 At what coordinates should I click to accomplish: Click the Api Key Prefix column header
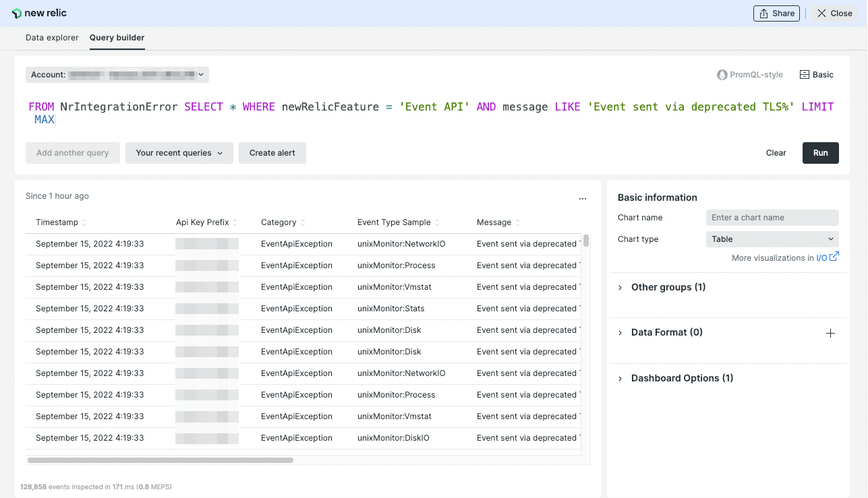202,222
